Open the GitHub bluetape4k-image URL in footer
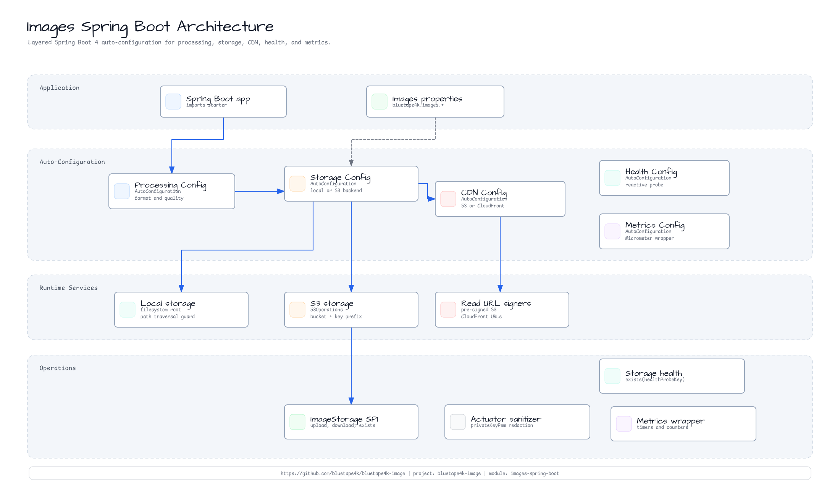840x504 pixels. [343, 473]
